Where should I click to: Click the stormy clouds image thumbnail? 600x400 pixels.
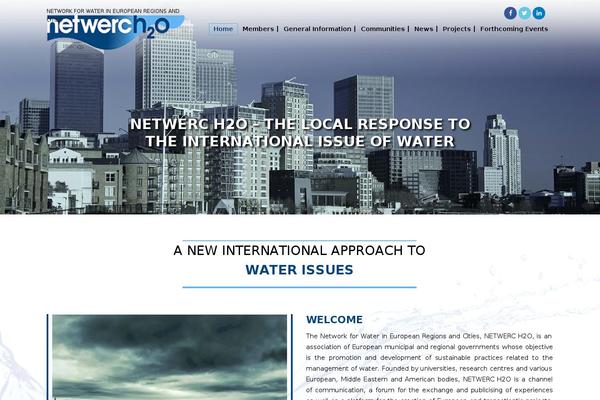tap(170, 357)
